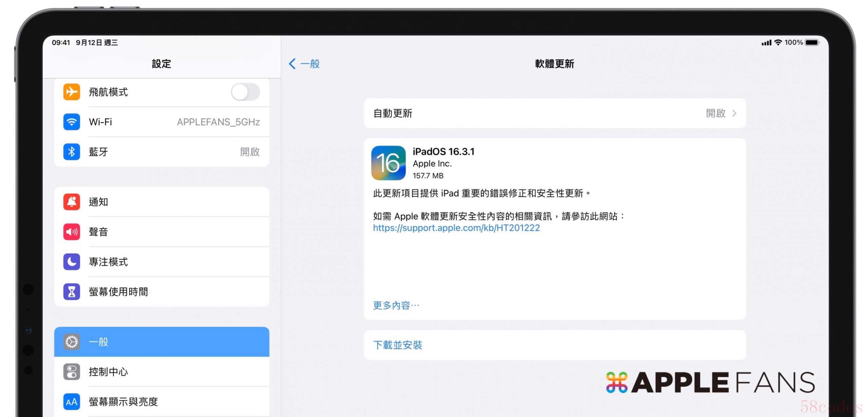Screen dimensions: 868x417
Task: Tap the Airplane Mode orange icon
Action: (72, 92)
